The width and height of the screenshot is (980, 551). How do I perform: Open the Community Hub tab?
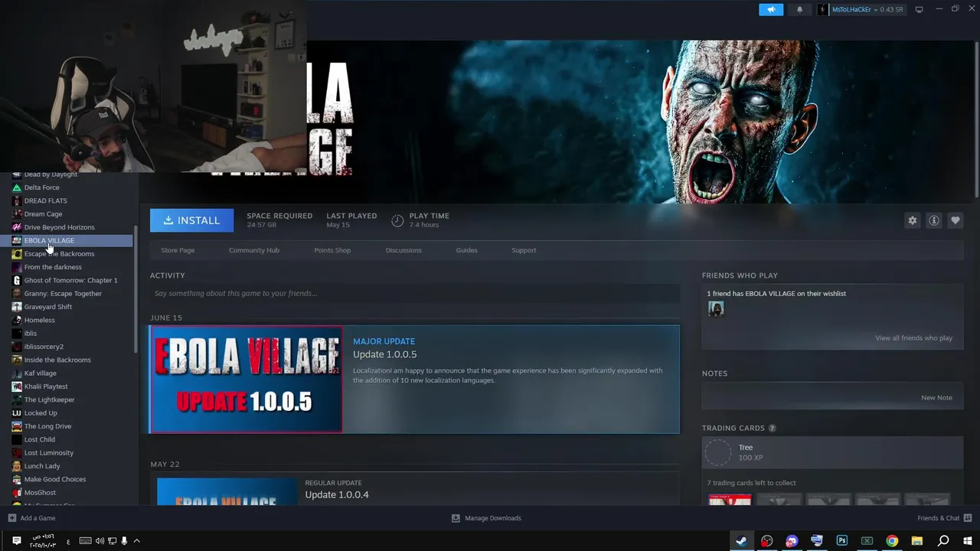pos(254,250)
